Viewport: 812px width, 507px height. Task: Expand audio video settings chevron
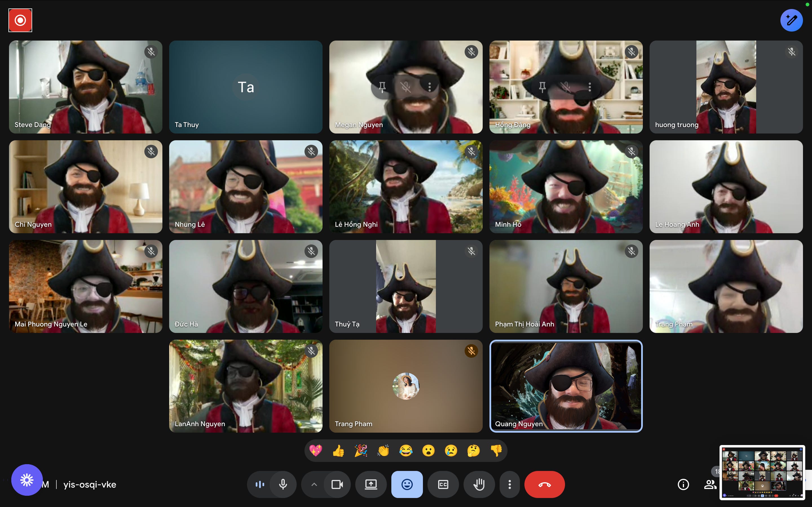click(314, 484)
